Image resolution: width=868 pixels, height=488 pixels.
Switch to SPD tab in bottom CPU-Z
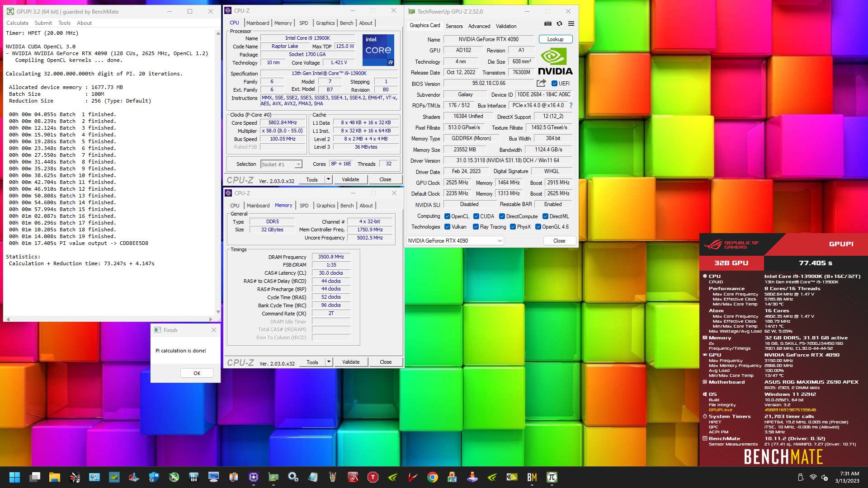pyautogui.click(x=304, y=206)
